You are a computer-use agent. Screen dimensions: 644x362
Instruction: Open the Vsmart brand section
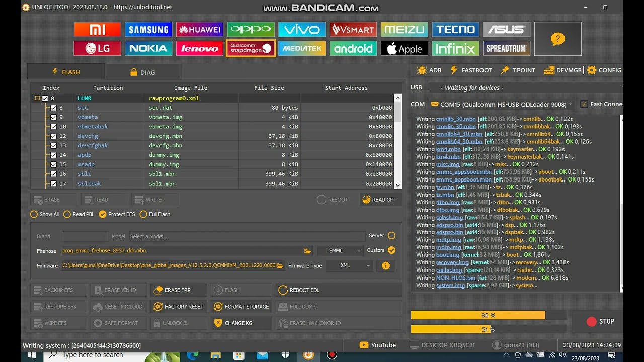click(353, 29)
